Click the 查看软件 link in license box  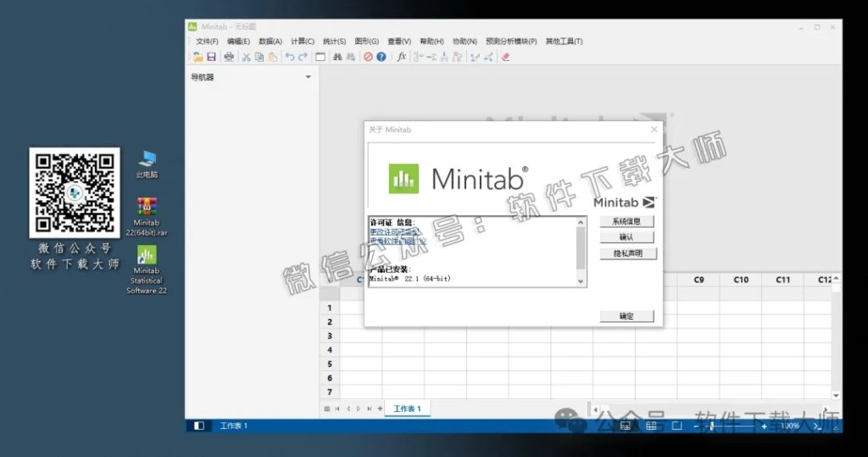pos(398,242)
